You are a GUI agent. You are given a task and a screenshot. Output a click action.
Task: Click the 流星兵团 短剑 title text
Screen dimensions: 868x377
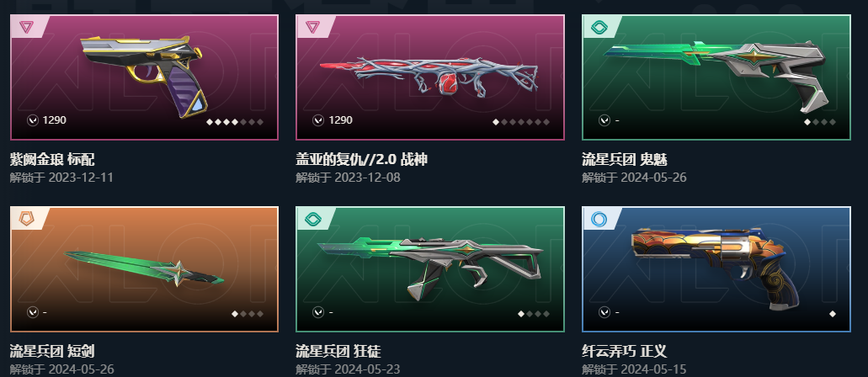pos(52,351)
